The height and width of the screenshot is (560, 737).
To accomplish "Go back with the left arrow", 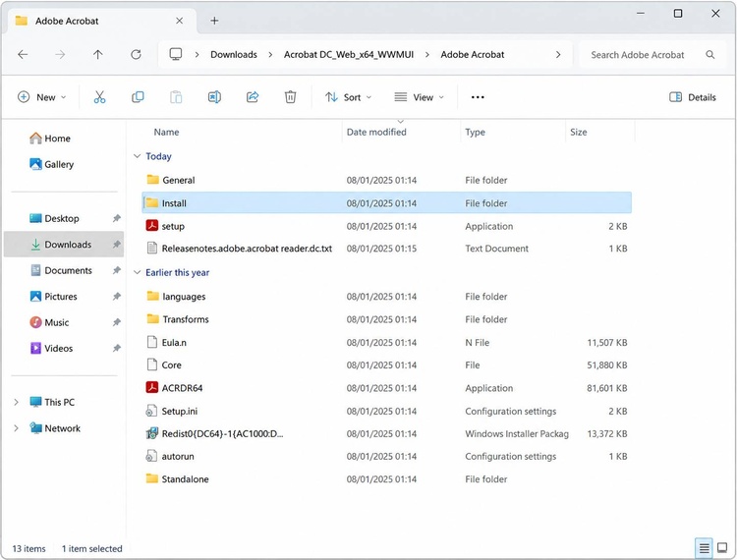I will point(23,54).
